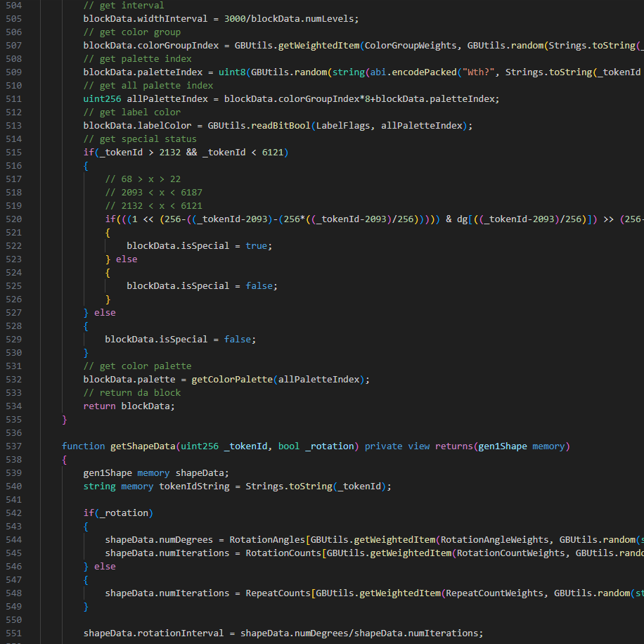The height and width of the screenshot is (644, 644).
Task: Click RotationAngles array on line 544
Action: click(x=267, y=540)
